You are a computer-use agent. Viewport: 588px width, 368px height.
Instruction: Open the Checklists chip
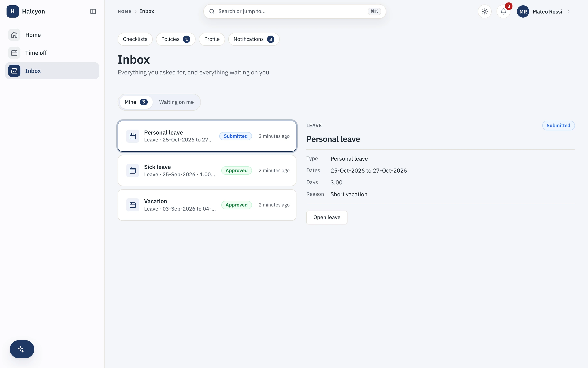pyautogui.click(x=135, y=39)
